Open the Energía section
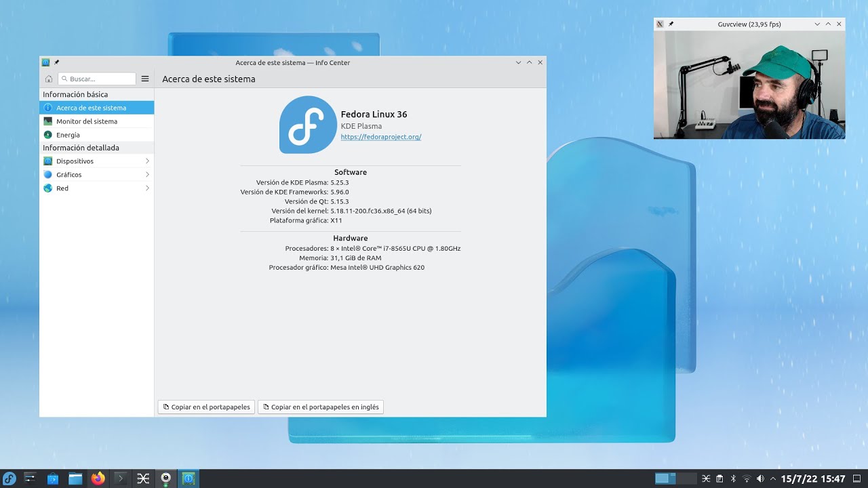 [x=97, y=135]
